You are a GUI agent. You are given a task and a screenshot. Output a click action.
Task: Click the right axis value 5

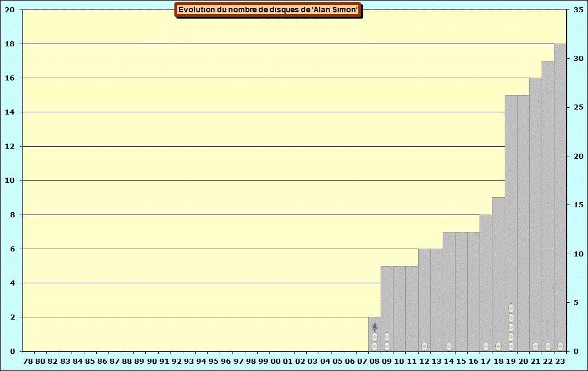tap(576, 302)
